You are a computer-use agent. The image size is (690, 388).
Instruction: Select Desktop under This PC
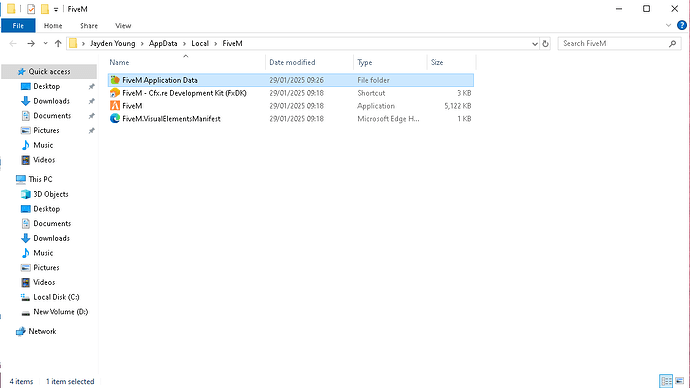point(47,209)
